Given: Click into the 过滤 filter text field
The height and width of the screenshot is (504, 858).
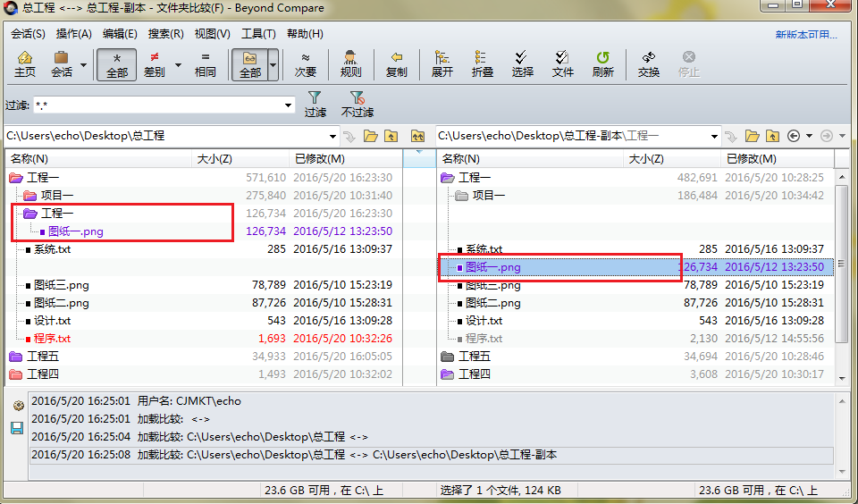Looking at the screenshot, I should (157, 105).
